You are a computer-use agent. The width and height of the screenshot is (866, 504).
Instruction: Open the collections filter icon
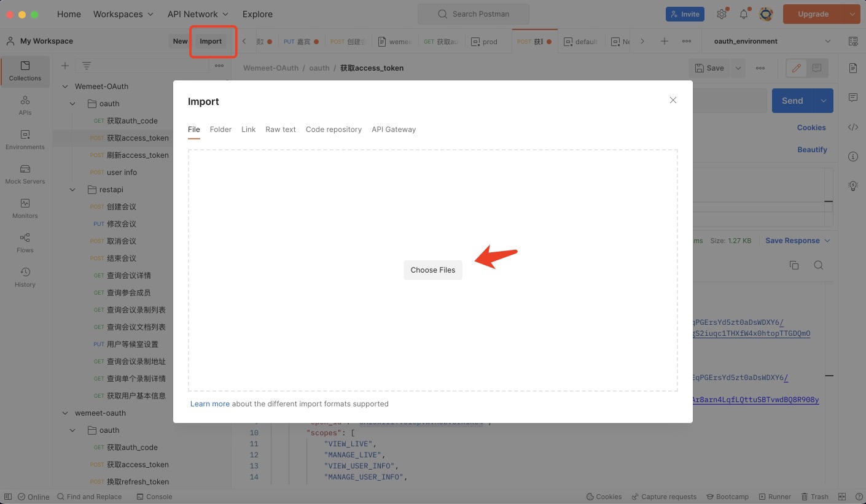tap(87, 66)
